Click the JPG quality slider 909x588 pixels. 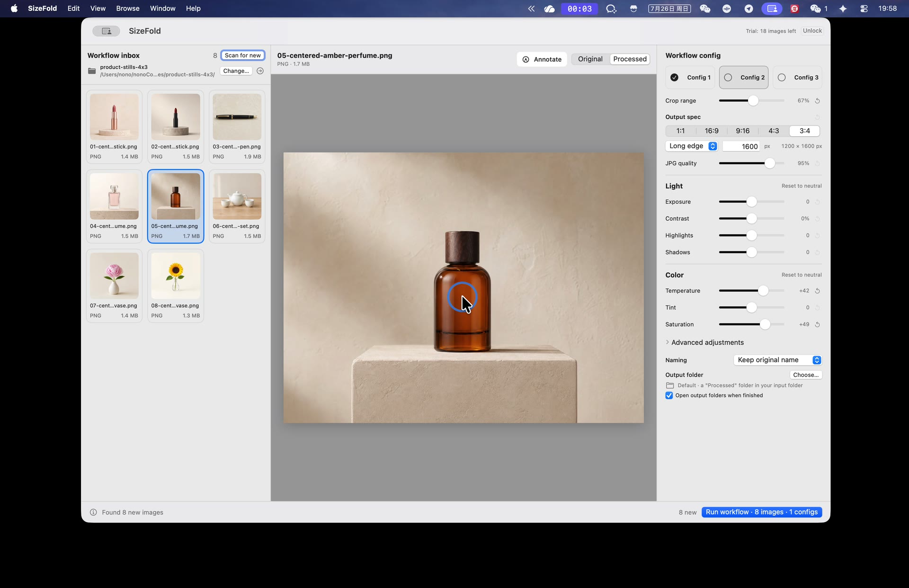coord(751,163)
